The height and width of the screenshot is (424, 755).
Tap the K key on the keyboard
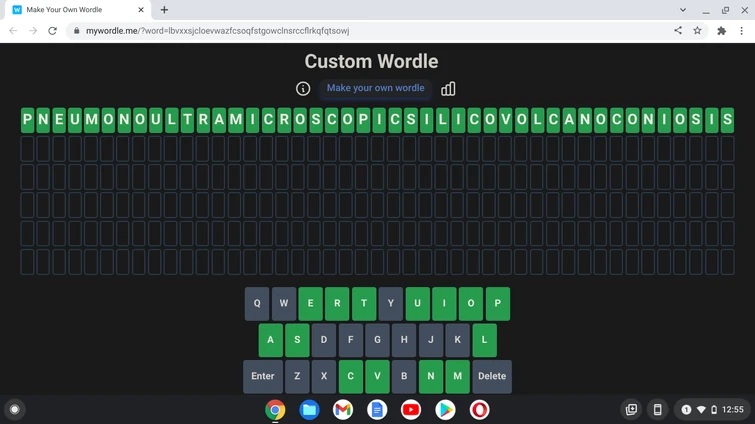tap(457, 340)
